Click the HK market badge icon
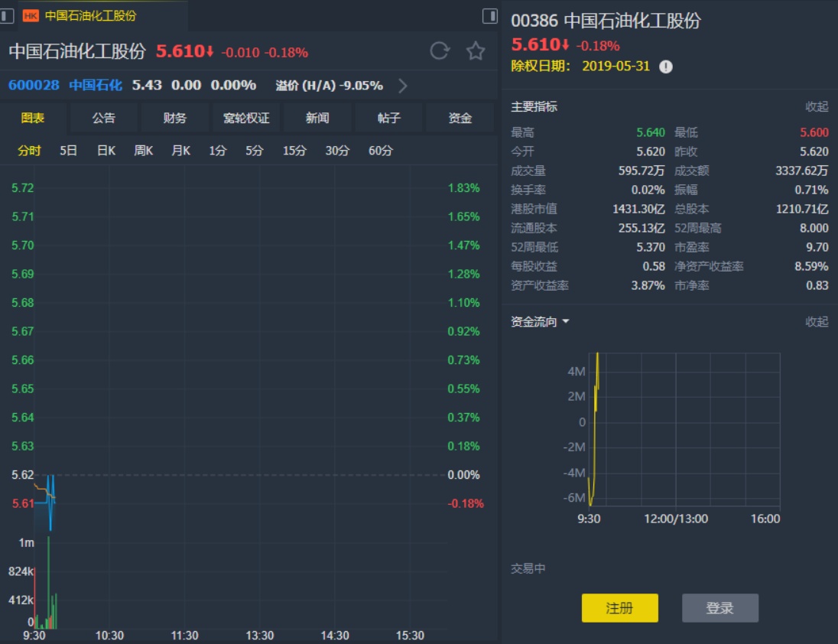Image resolution: width=838 pixels, height=644 pixels. point(31,15)
